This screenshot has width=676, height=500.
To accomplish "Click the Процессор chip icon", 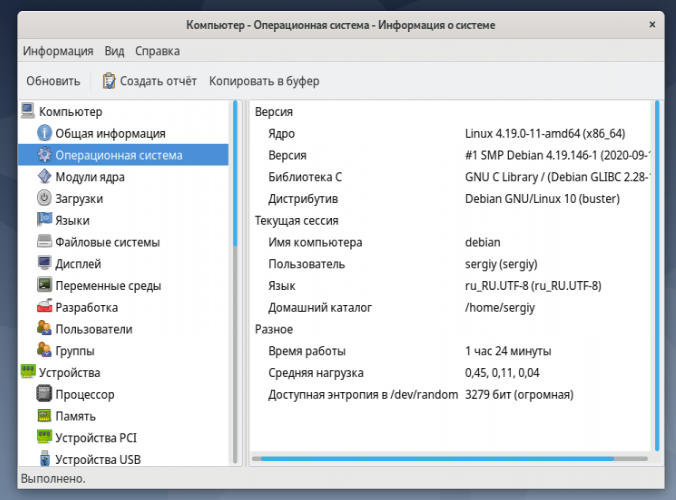I will pos(45,395).
